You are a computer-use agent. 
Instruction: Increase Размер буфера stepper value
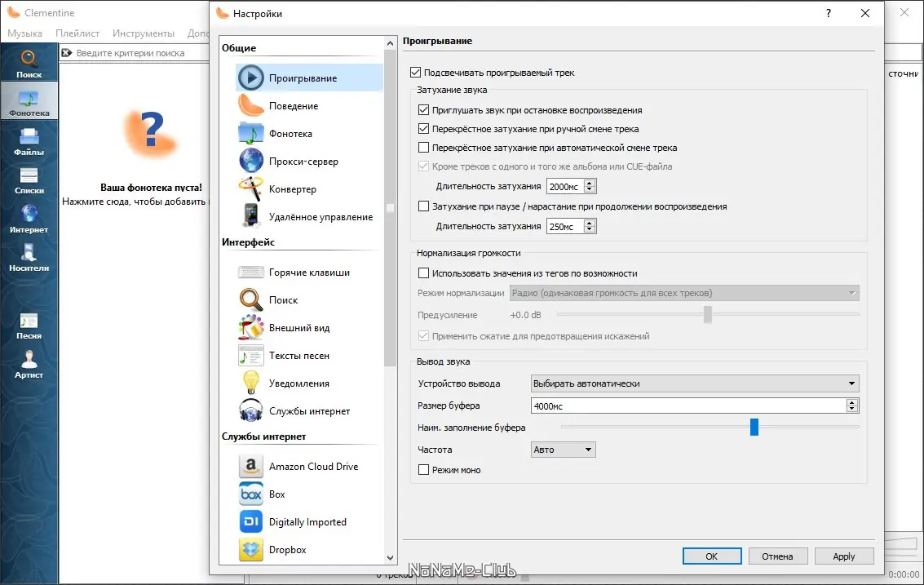851,402
